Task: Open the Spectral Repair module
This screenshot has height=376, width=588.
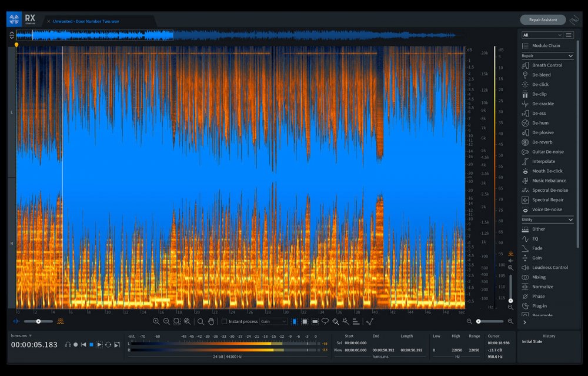Action: 543,199
